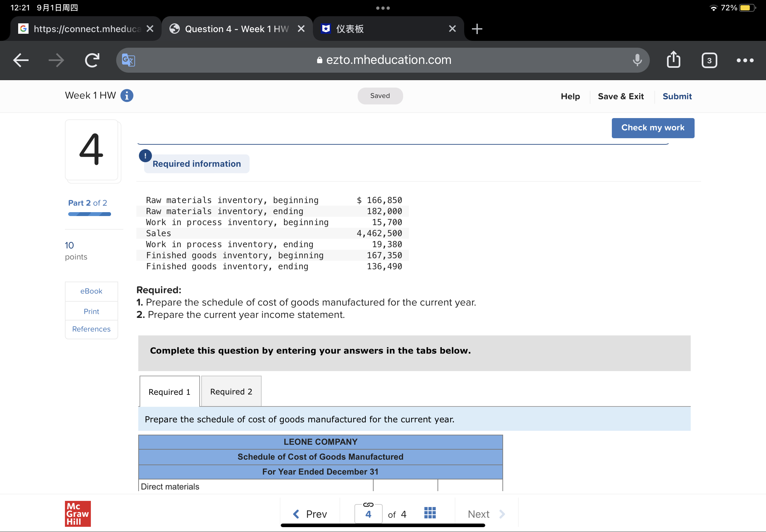Open the share sheet from the toolbar
766x532 pixels.
(673, 60)
